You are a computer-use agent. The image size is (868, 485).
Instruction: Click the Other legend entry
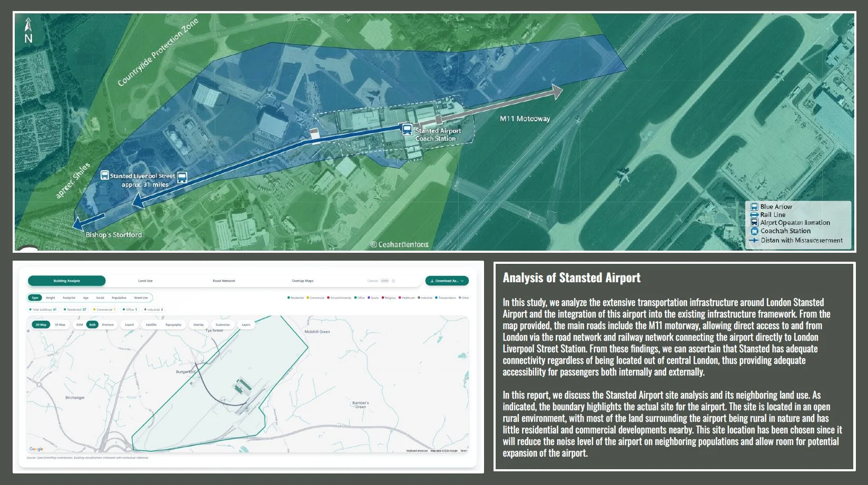(x=463, y=298)
